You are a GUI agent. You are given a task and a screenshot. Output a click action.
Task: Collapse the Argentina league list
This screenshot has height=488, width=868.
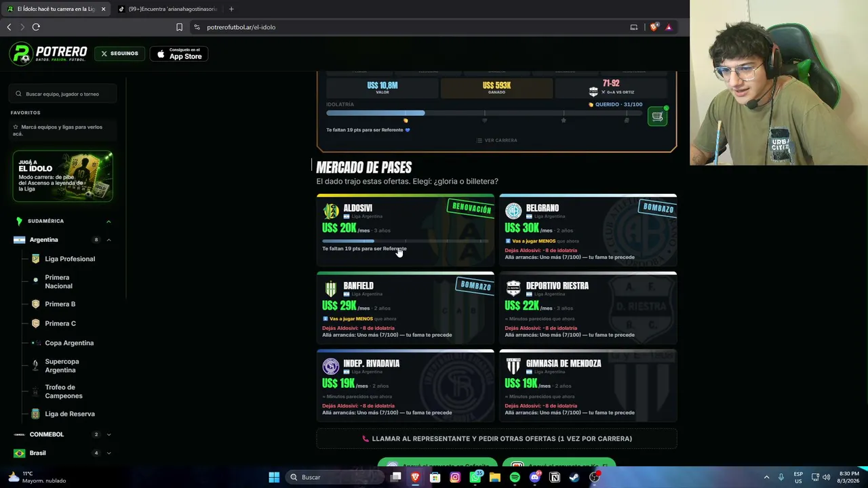108,240
